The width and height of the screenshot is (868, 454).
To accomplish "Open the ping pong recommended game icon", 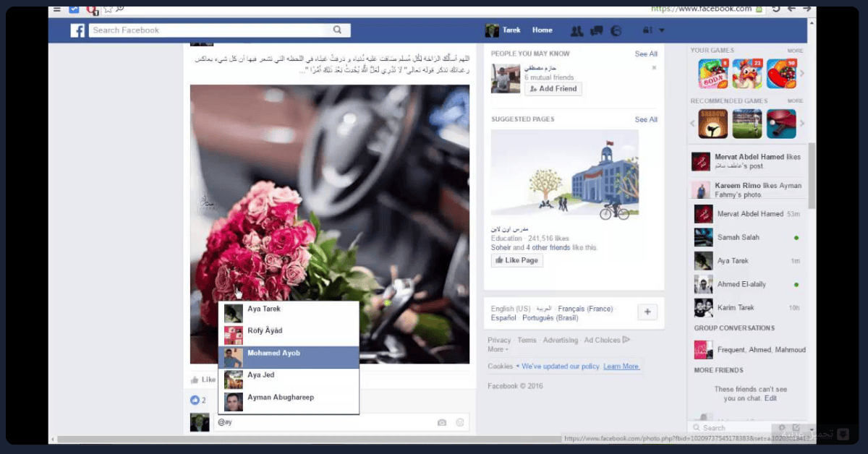I will click(x=782, y=124).
